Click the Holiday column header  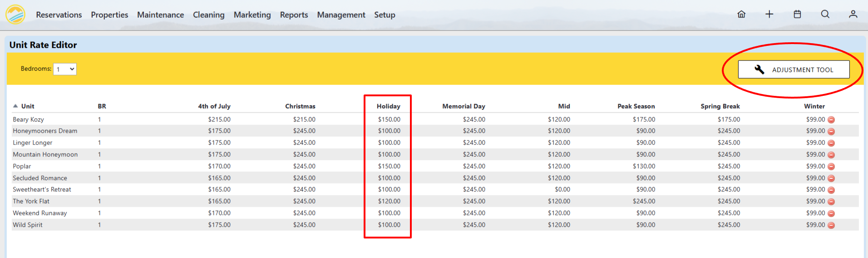388,106
